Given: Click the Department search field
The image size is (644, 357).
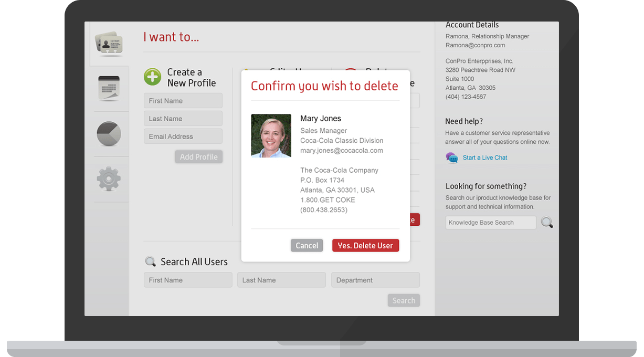Looking at the screenshot, I should [x=375, y=280].
